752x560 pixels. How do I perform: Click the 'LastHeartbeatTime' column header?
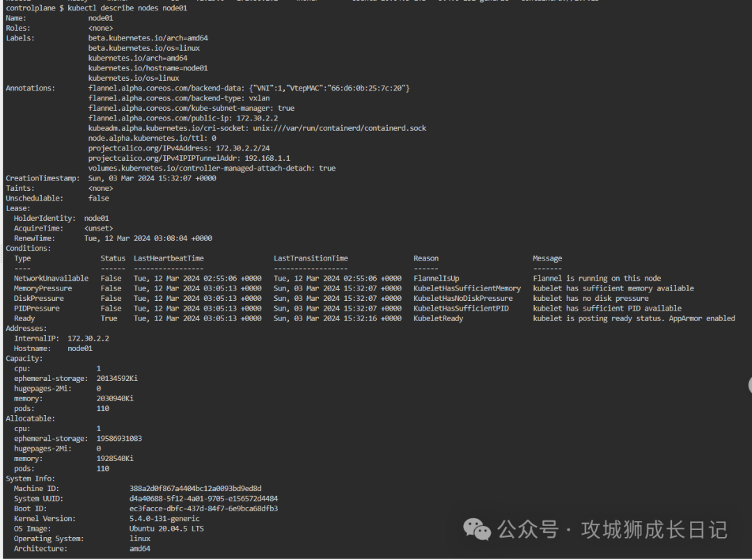coord(169,258)
